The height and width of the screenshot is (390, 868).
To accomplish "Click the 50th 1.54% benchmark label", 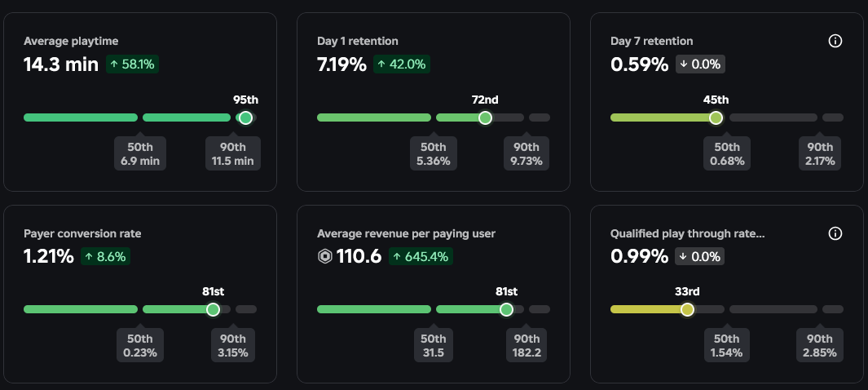I will pyautogui.click(x=726, y=347).
